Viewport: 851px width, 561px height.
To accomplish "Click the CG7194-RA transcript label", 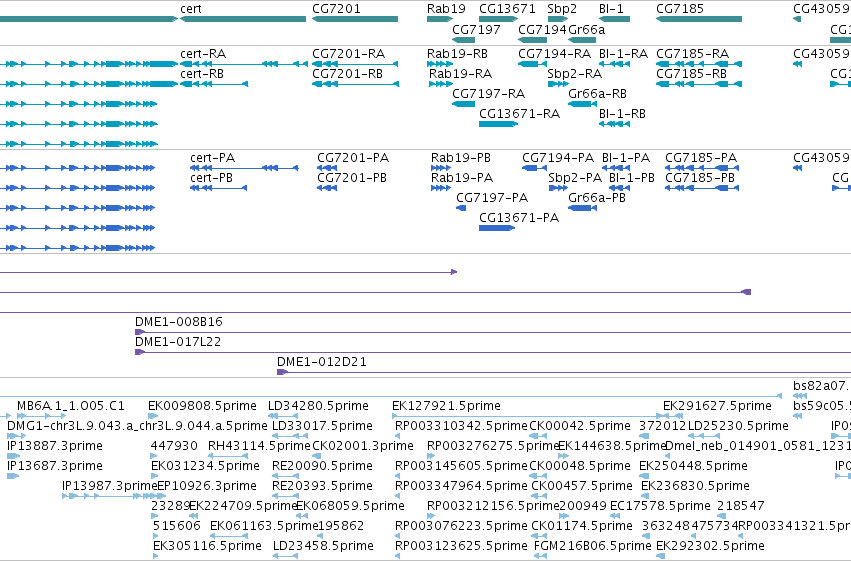I will coord(554,54).
